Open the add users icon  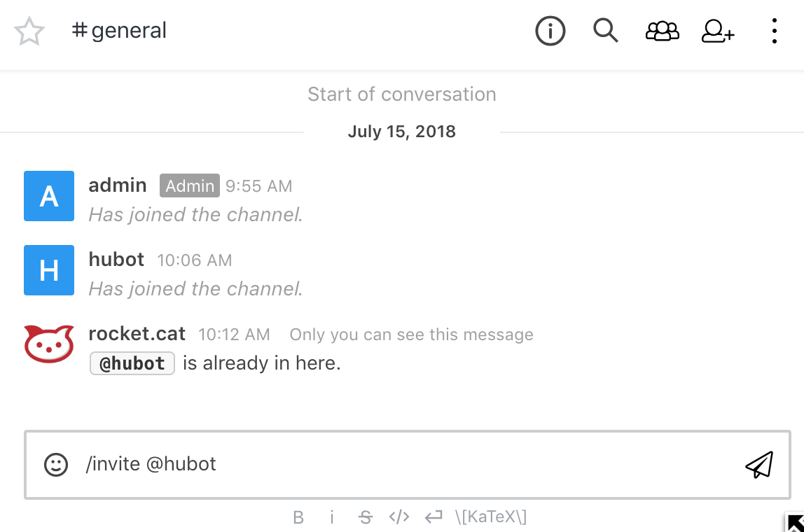click(x=717, y=31)
